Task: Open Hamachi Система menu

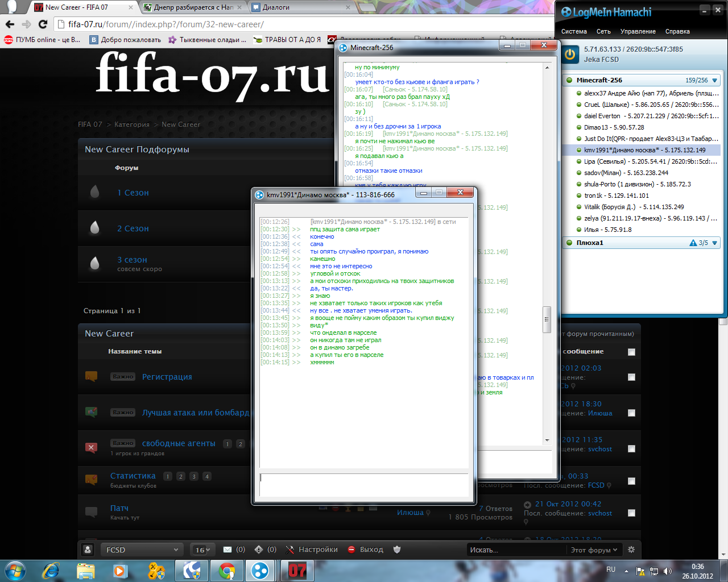Action: point(574,32)
